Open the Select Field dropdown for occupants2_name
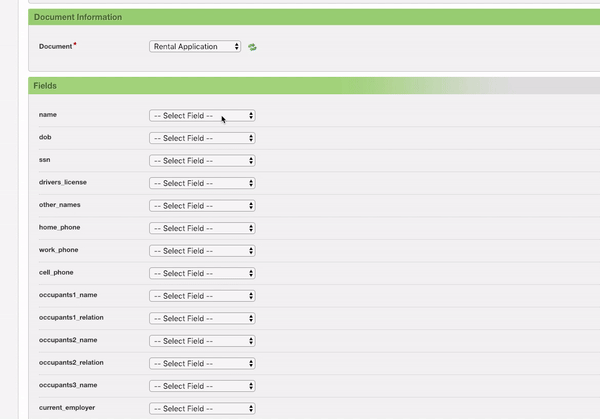The height and width of the screenshot is (419, 600). point(202,341)
